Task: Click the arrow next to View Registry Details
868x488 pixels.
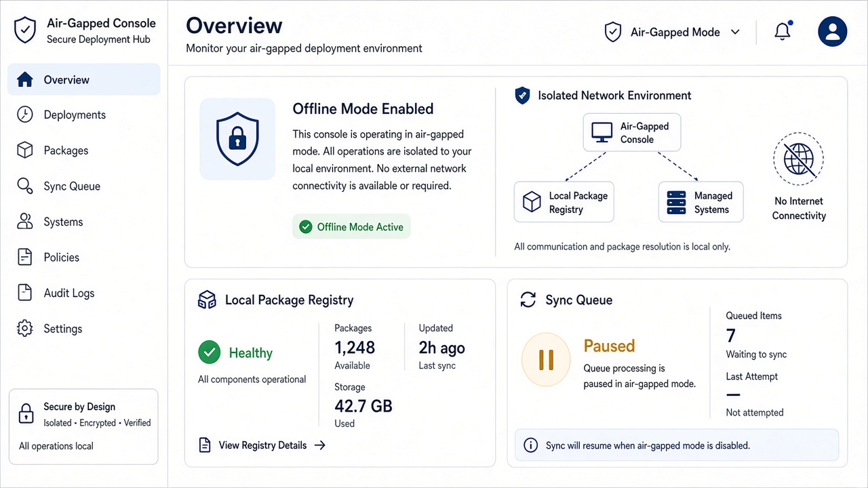Action: tap(320, 445)
